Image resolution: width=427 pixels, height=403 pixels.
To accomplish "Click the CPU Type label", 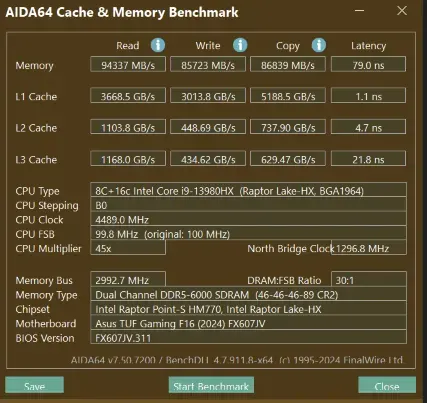I will (37, 191).
